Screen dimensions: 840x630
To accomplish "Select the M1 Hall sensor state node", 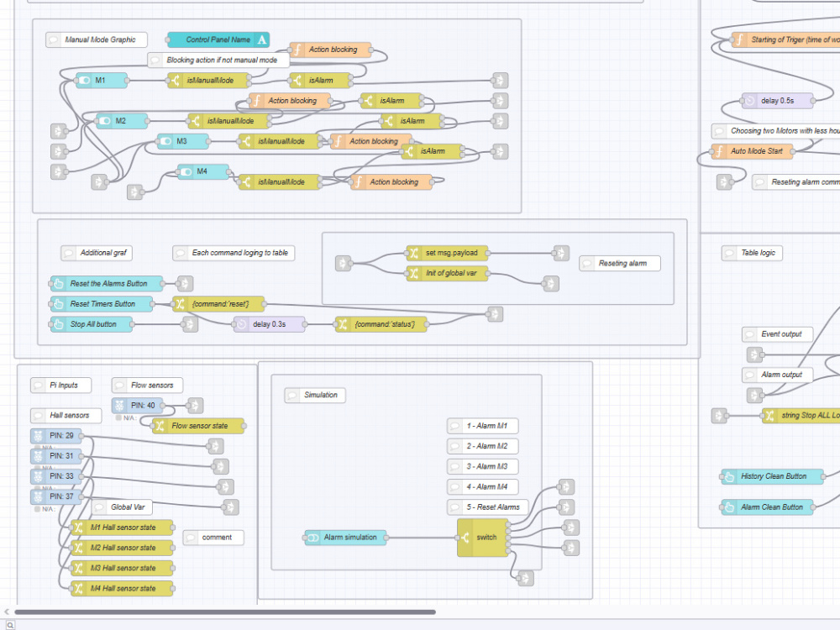I will pyautogui.click(x=122, y=528).
